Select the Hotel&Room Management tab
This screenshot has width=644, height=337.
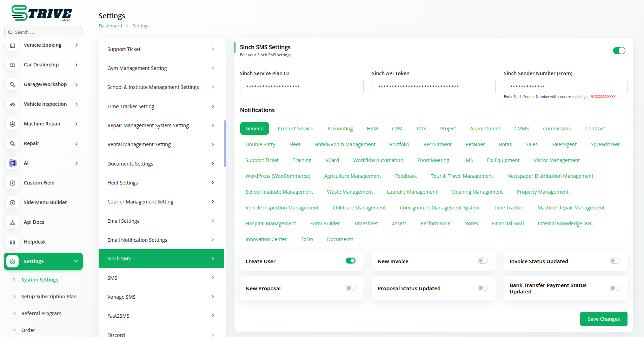[x=345, y=144]
